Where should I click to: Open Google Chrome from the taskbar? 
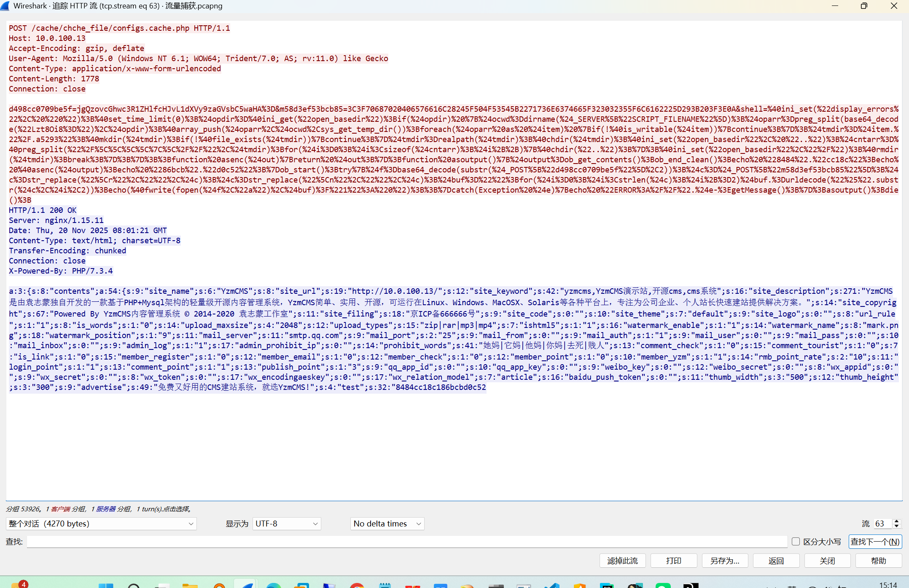[x=357, y=586]
